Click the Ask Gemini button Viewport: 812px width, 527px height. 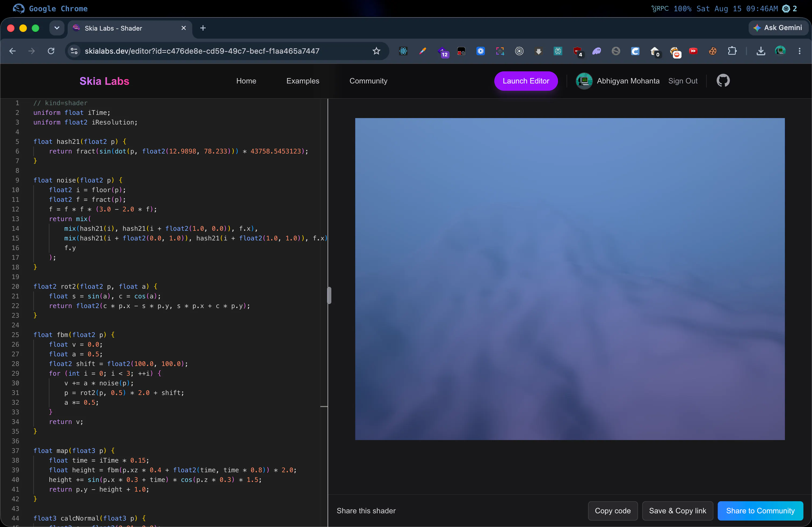tap(778, 28)
